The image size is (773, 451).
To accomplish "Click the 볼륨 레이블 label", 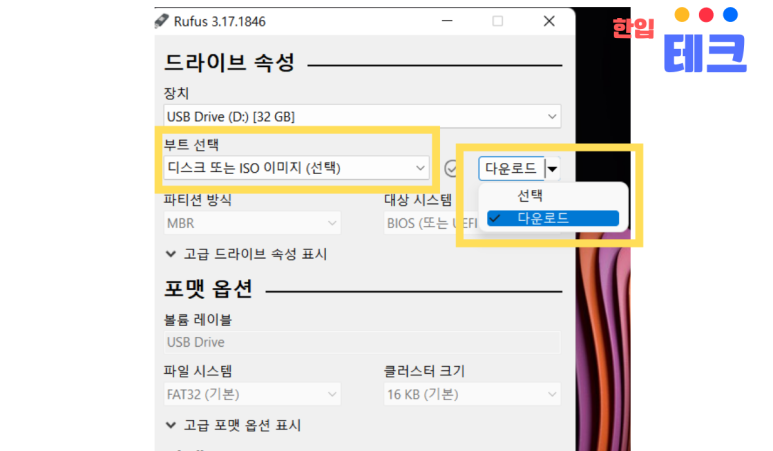I will pyautogui.click(x=198, y=320).
